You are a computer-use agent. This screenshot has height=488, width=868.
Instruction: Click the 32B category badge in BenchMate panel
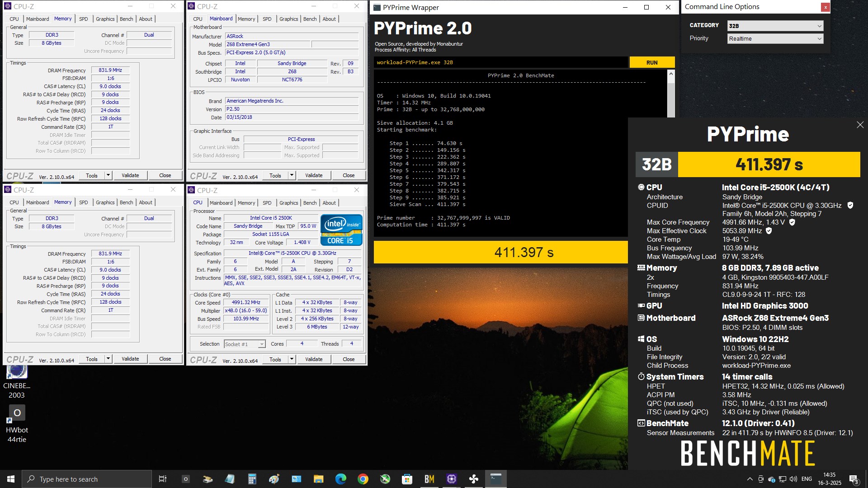[657, 164]
